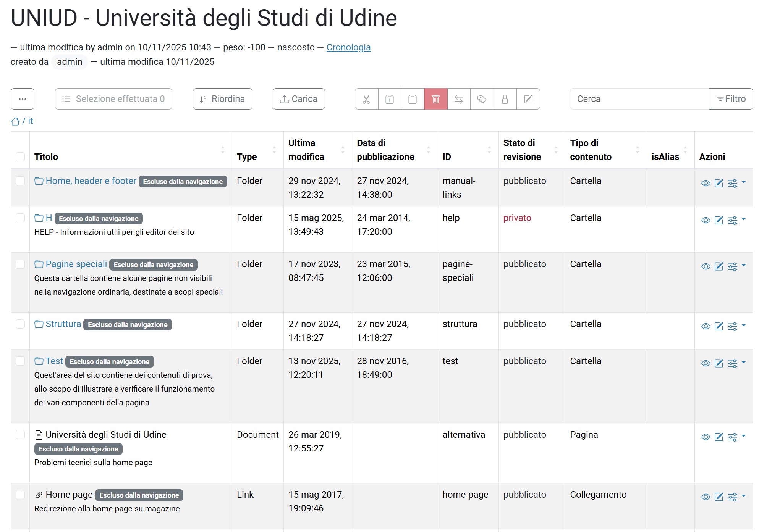Check the Struttura row checkbox

coord(20,324)
